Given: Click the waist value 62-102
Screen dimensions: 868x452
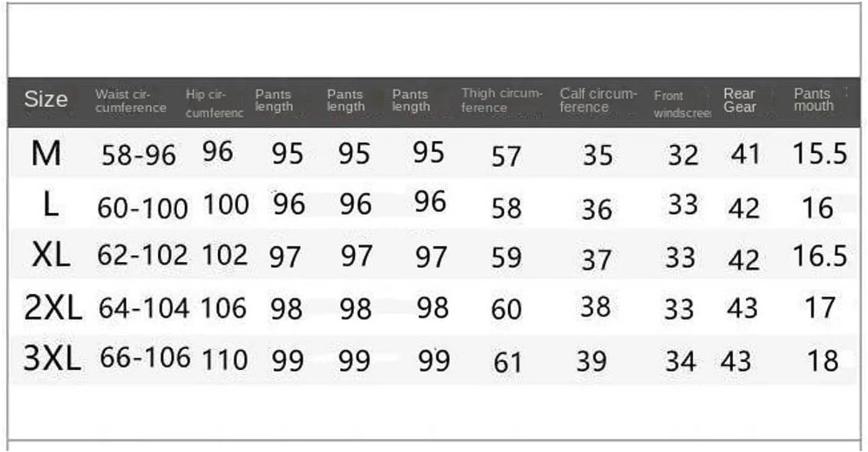Looking at the screenshot, I should pos(142,256).
